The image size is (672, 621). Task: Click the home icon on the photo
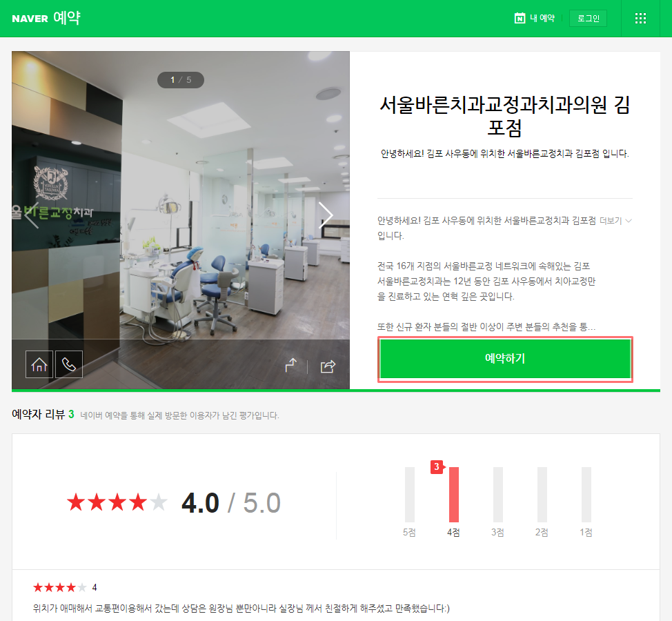(39, 364)
